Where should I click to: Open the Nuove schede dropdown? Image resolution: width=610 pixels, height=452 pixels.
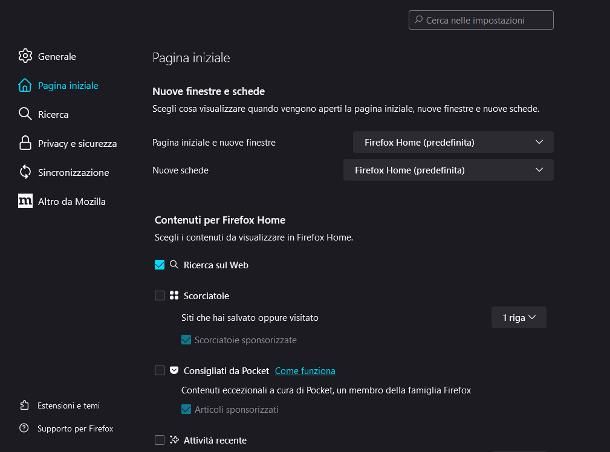(x=449, y=170)
